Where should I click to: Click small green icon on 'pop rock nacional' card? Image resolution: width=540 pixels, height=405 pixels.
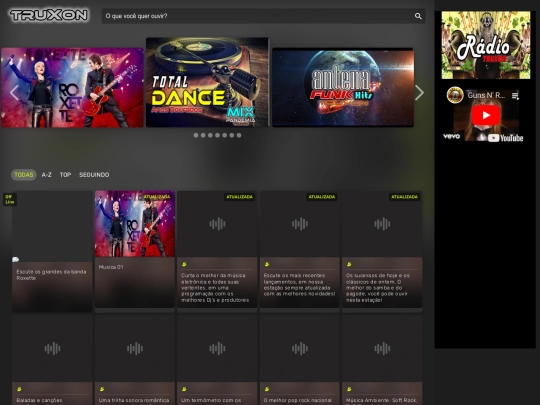(267, 389)
